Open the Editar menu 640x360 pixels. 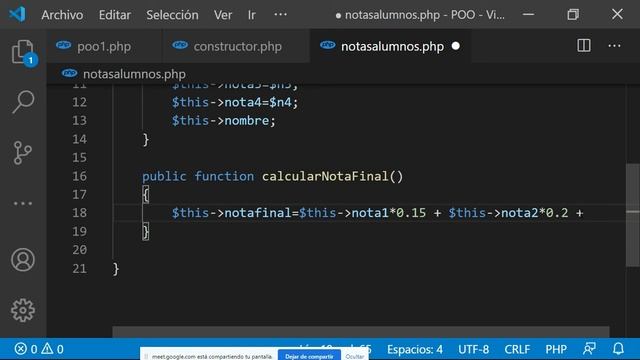[x=115, y=15]
